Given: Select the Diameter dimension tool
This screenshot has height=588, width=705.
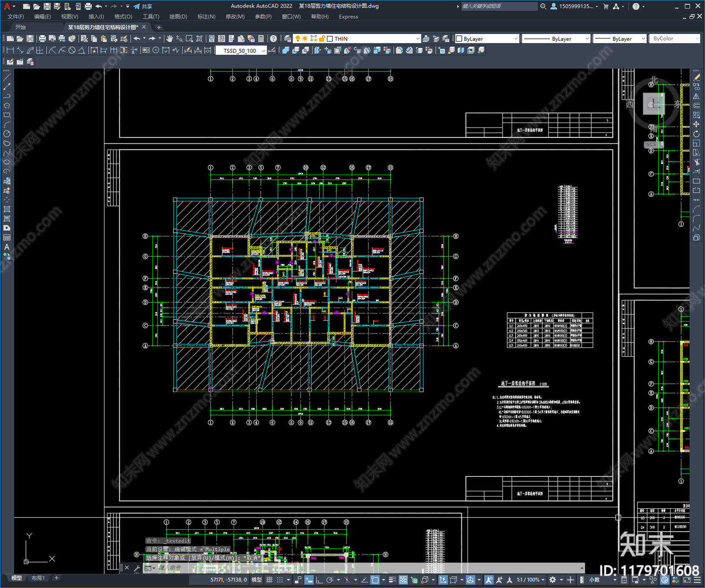Looking at the screenshot, I should click(x=72, y=50).
